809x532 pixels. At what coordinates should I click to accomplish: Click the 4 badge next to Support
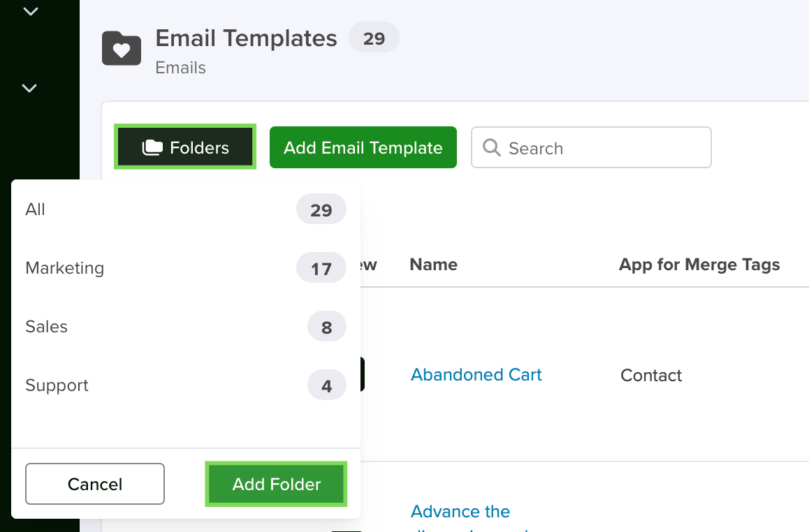(326, 385)
